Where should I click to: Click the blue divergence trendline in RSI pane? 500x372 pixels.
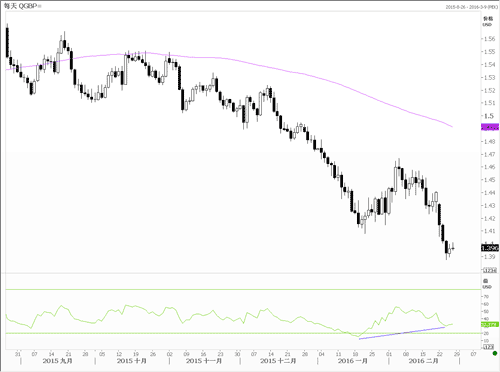[402, 333]
